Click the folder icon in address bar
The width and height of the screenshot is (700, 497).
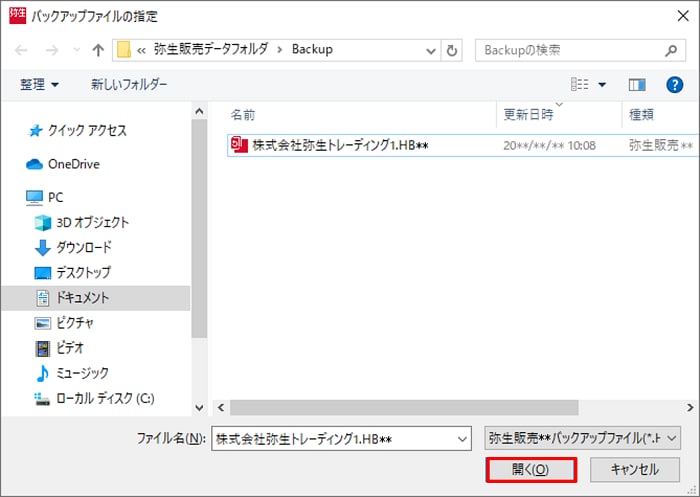click(123, 50)
